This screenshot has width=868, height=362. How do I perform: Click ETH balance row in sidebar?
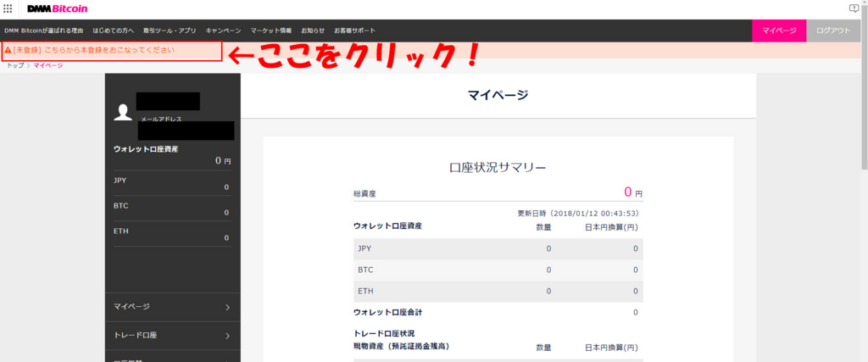point(171,234)
